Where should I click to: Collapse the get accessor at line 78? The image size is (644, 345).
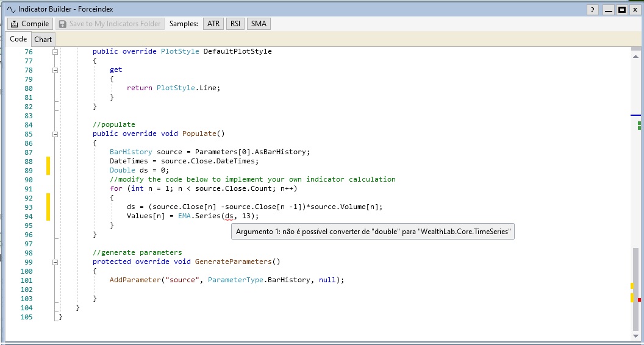(55, 70)
